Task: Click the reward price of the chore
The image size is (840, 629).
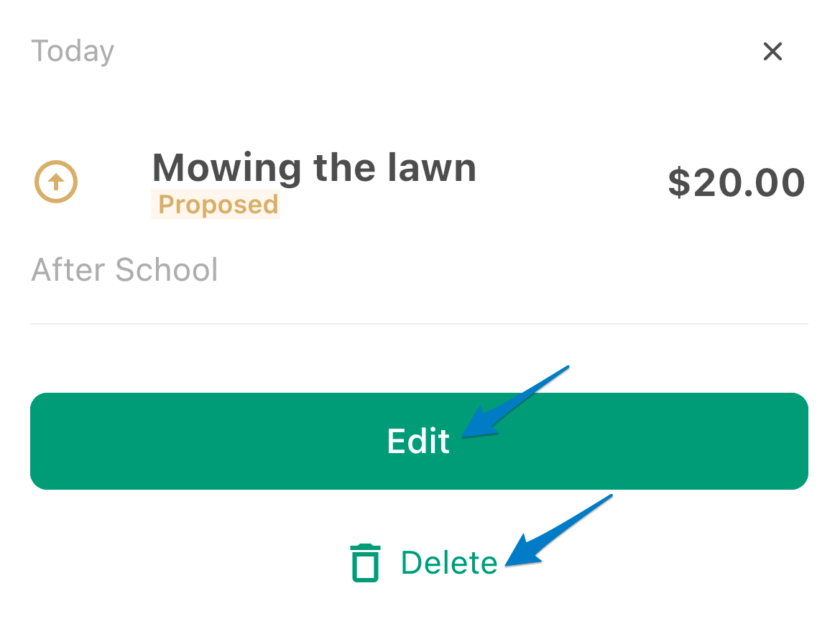Action: tap(736, 182)
